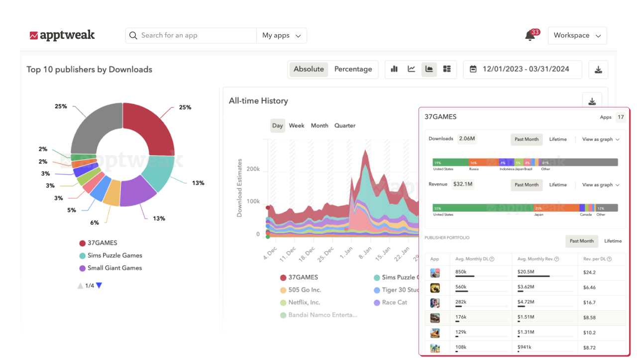The width and height of the screenshot is (637, 364).
Task: Set Revenue period to Past Month
Action: tap(527, 185)
